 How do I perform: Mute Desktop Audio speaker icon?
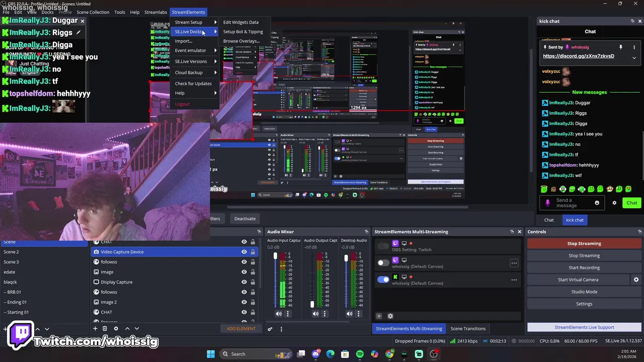pyautogui.click(x=350, y=314)
